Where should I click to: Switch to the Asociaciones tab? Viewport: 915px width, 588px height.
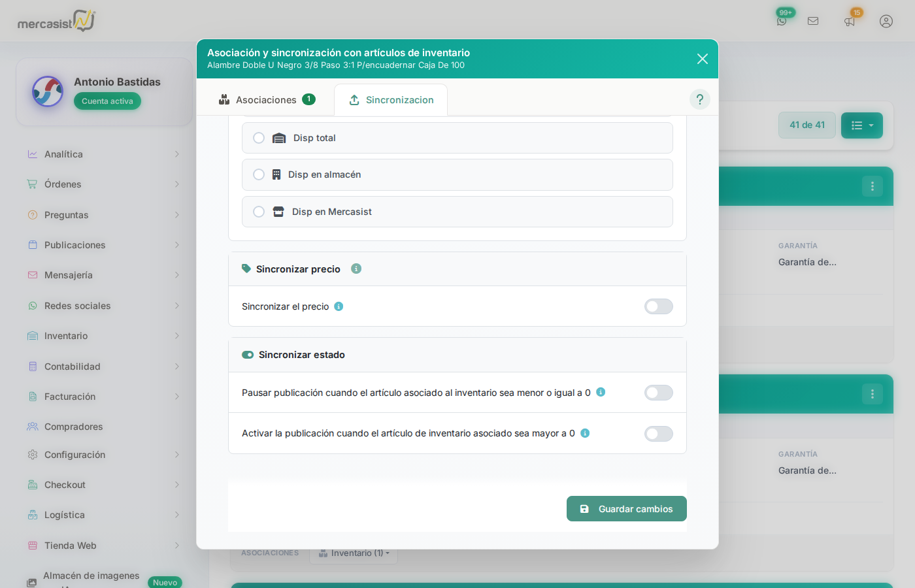(267, 100)
